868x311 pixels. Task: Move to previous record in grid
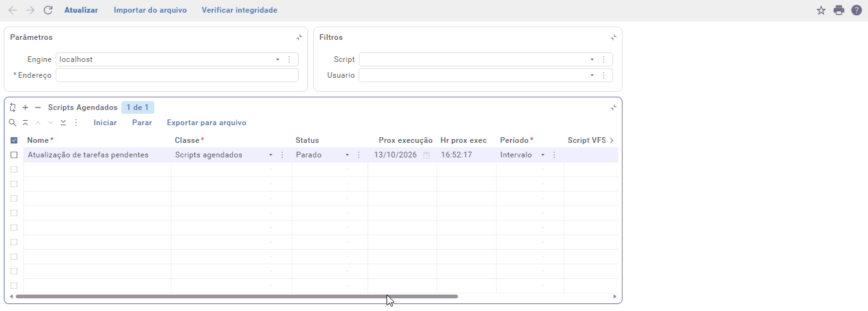(x=38, y=123)
